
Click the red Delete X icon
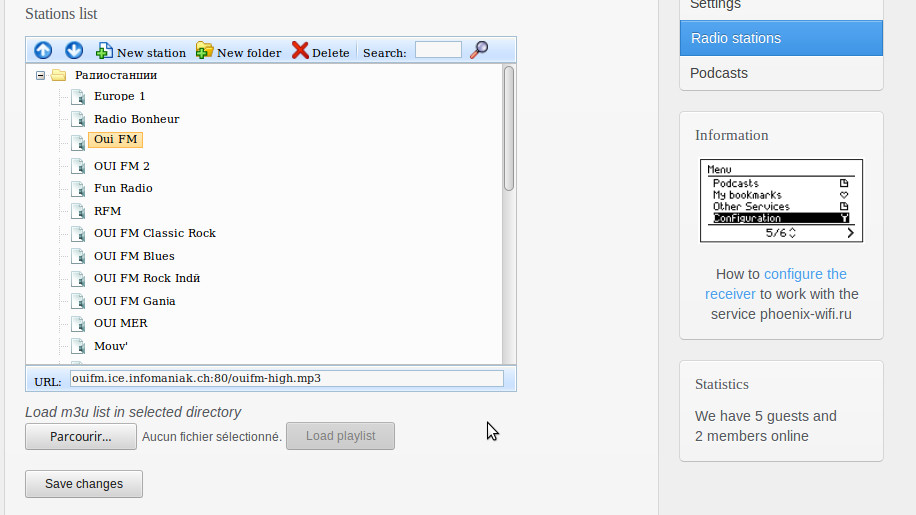point(300,51)
